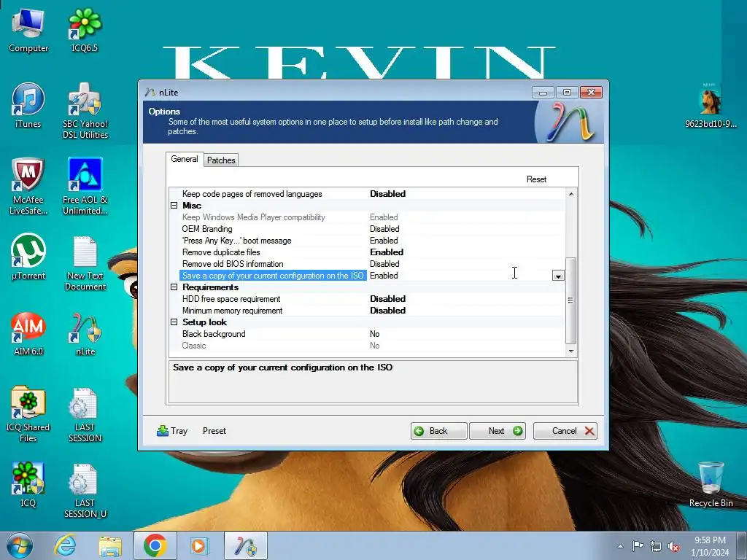747x560 pixels.
Task: Click Disabled value for HDD free space
Action: (x=387, y=299)
